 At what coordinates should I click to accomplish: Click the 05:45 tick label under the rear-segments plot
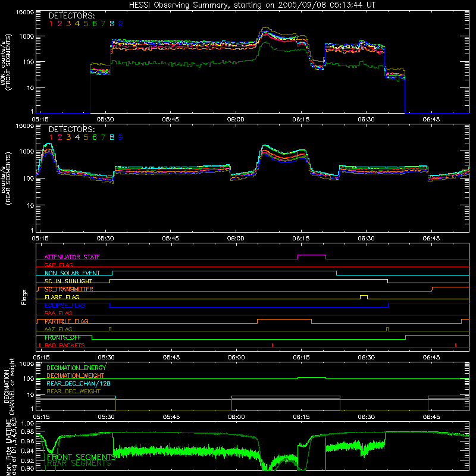(x=170, y=239)
